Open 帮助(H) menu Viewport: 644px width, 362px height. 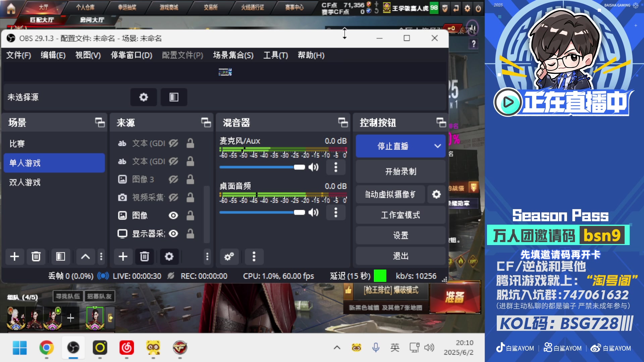pos(311,55)
